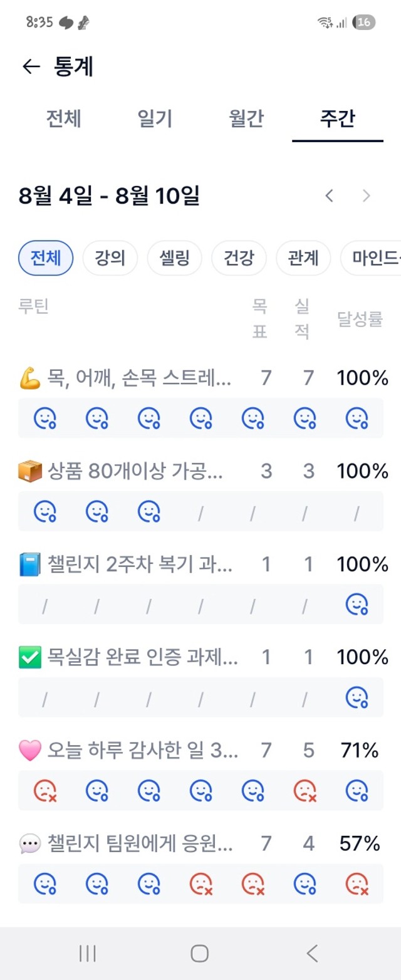This screenshot has height=980, width=401.
Task: Tap the last red failed face in 응원 row
Action: coord(357,883)
